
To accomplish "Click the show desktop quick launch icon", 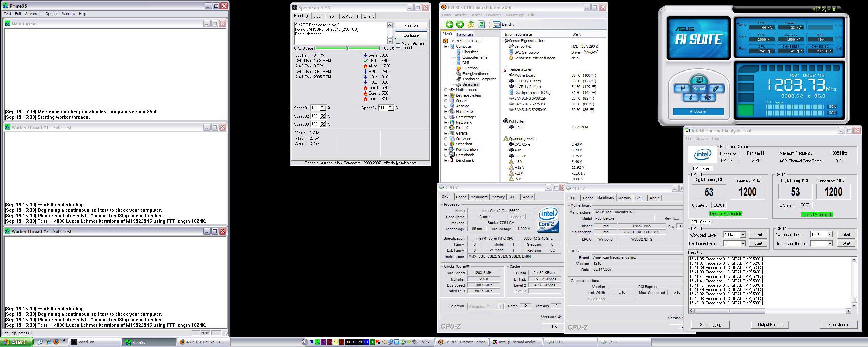I will click(x=40, y=342).
